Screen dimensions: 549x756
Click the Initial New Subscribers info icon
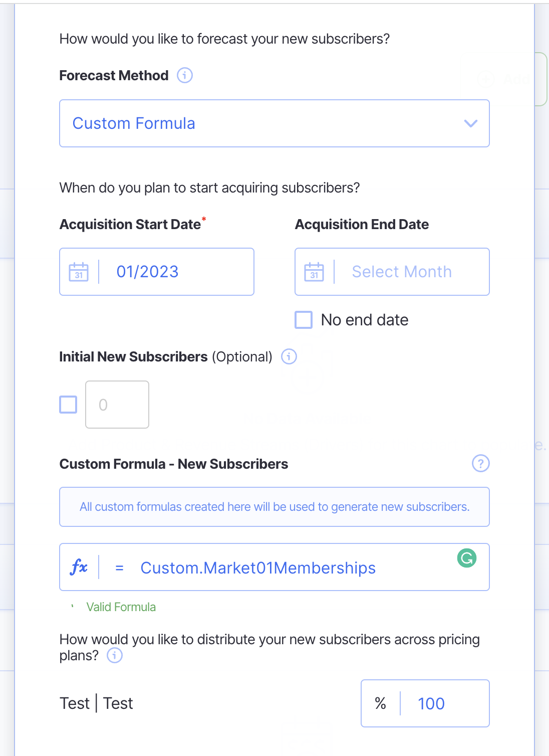coord(289,356)
